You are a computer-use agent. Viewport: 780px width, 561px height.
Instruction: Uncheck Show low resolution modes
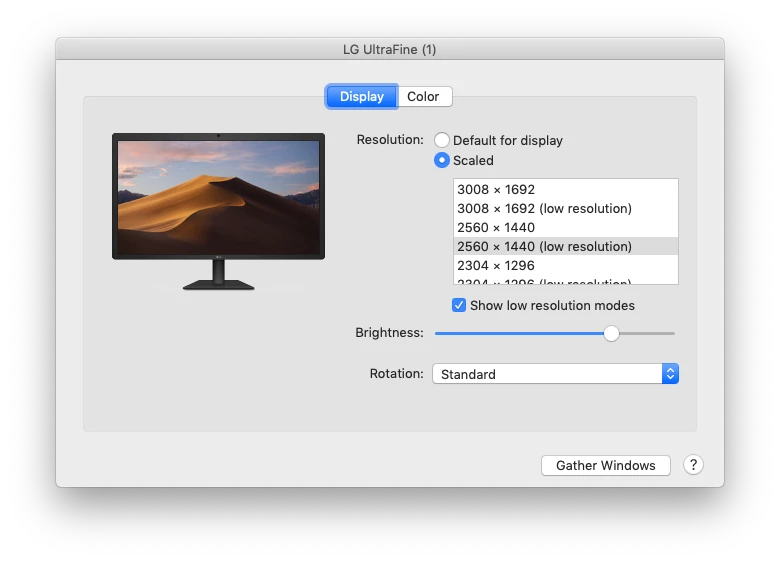(459, 305)
